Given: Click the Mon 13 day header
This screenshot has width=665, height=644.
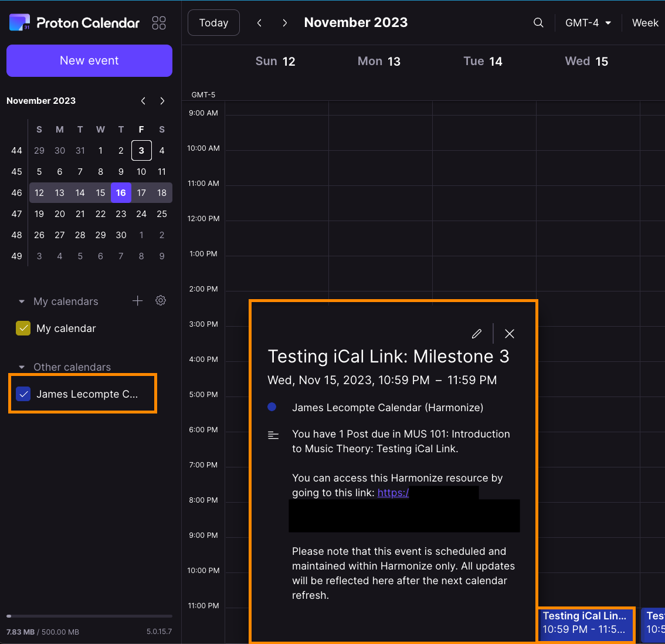Looking at the screenshot, I should [379, 62].
